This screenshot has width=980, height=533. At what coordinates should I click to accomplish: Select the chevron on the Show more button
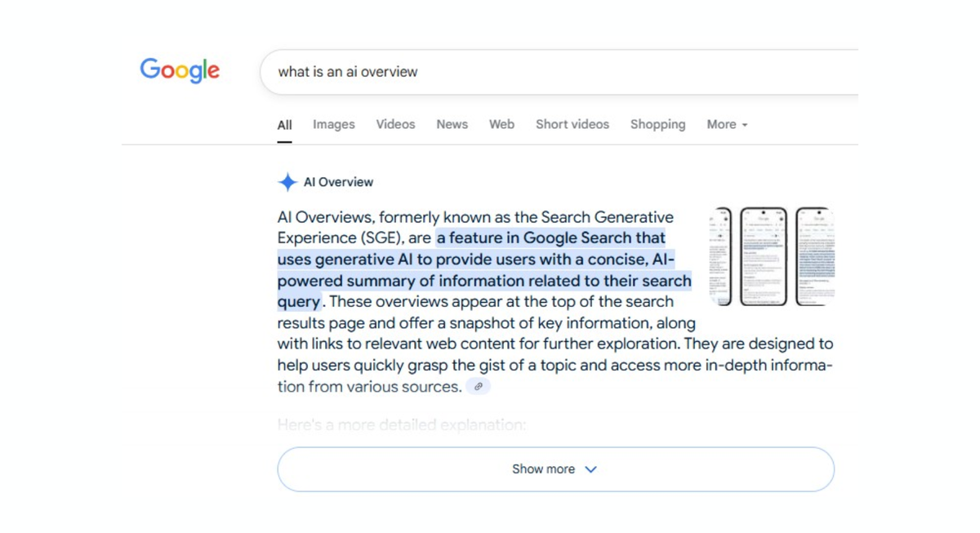pos(590,469)
